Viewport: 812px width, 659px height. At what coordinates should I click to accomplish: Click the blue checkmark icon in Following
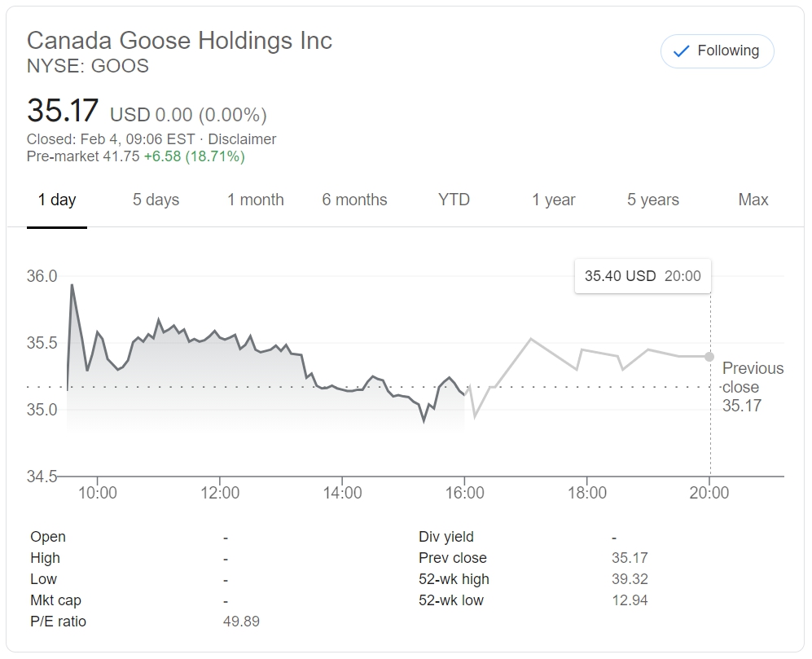(x=681, y=51)
